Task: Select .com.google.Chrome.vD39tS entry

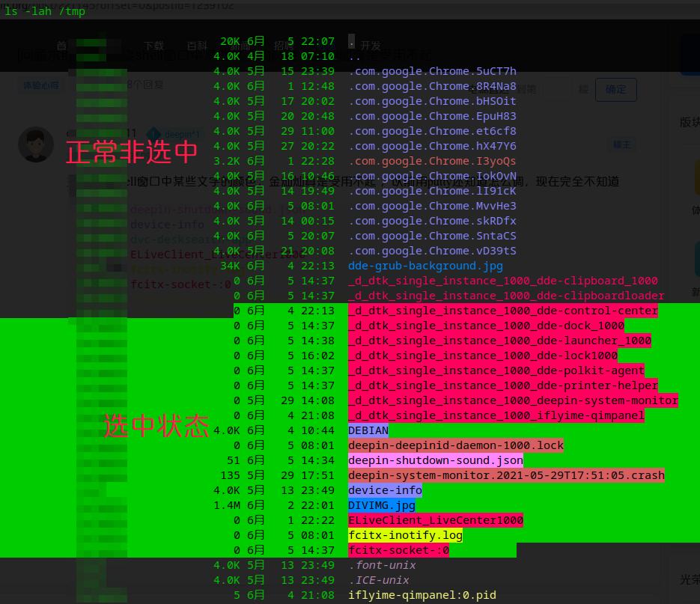Action: (x=432, y=251)
